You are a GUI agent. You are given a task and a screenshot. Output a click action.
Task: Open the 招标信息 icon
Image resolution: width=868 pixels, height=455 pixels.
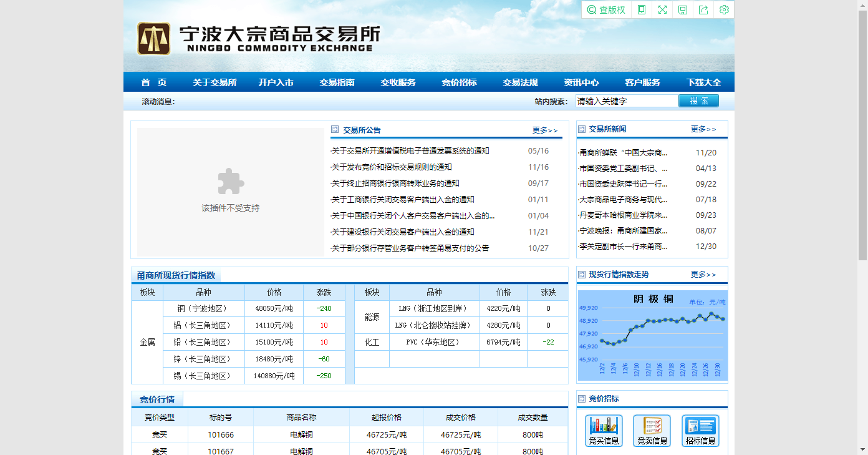700,431
